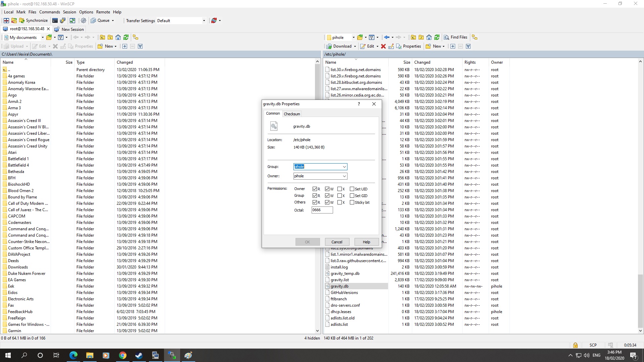Expand the Group dropdown in properties dialog
644x362 pixels.
click(x=344, y=167)
